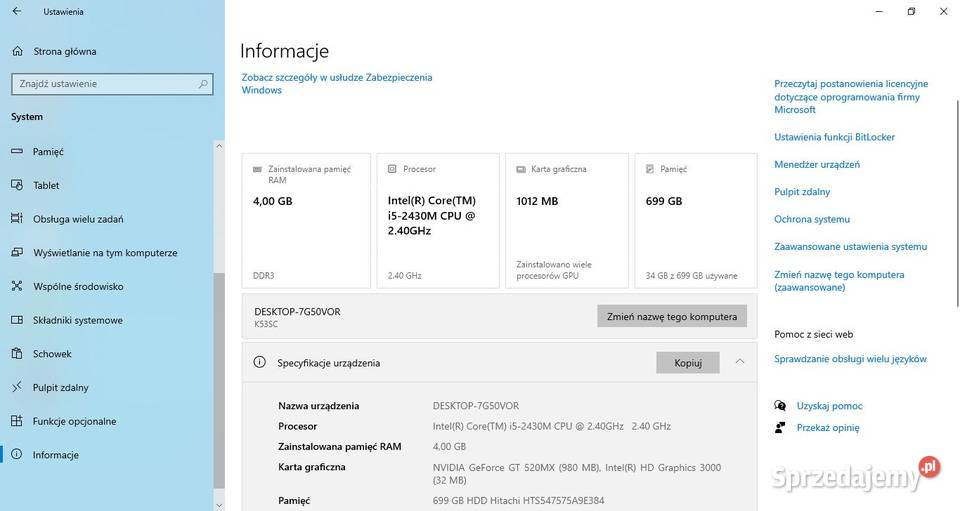Viewport: 960px width, 511px height.
Task: Click the Procesor card icon
Action: click(x=392, y=169)
